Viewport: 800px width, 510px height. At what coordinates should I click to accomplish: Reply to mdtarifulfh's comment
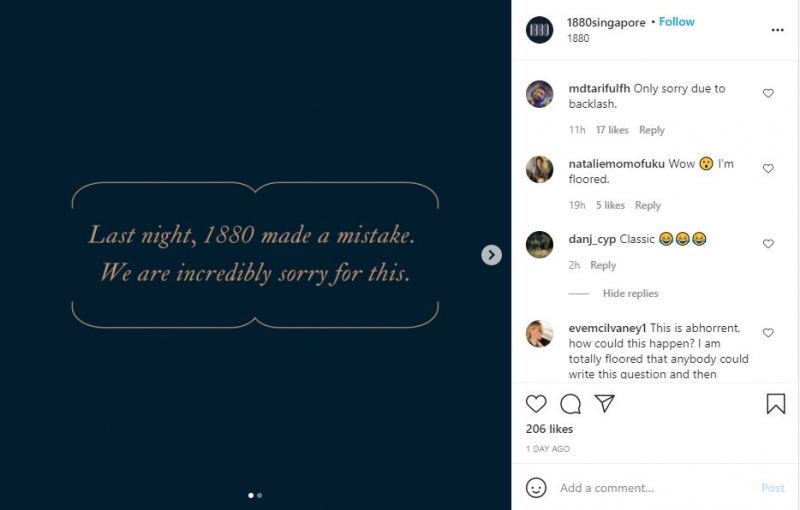[652, 130]
